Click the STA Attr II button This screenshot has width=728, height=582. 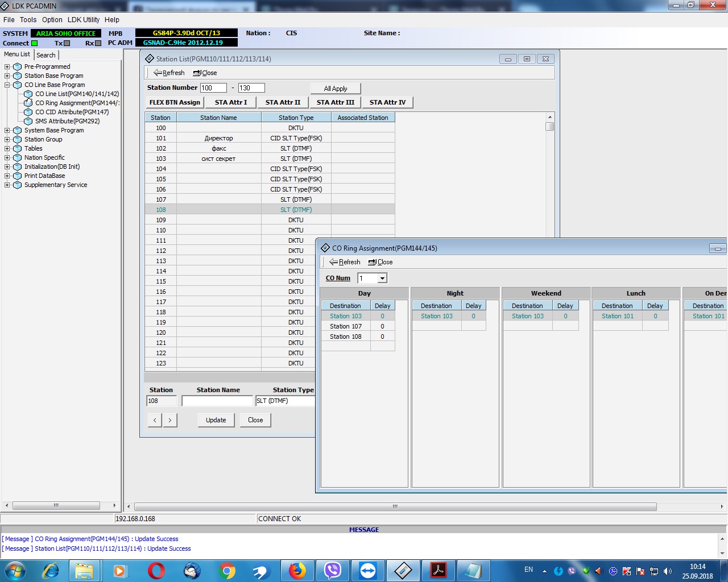(283, 102)
